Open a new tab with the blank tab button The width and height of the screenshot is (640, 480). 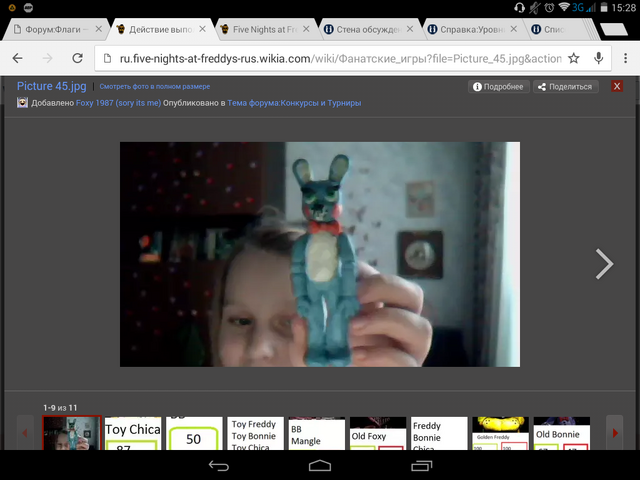613,29
